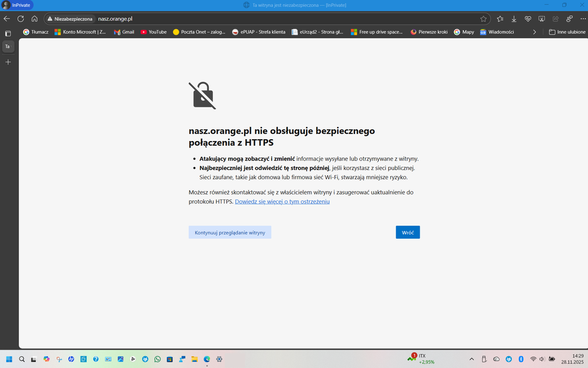Refresh the nasz.orange.pl page
This screenshot has height=368, width=588.
21,18
